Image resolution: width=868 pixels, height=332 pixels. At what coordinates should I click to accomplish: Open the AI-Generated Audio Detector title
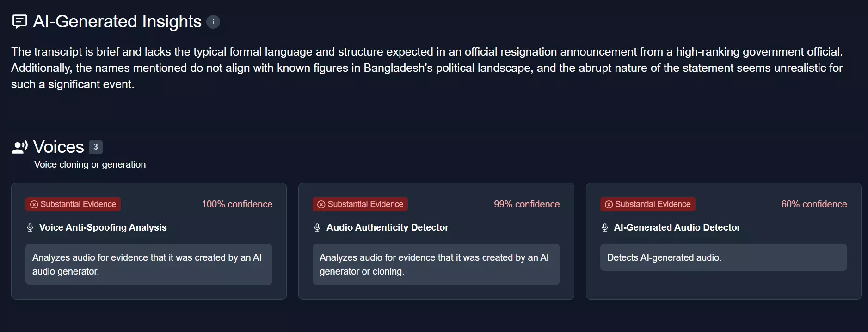point(677,227)
